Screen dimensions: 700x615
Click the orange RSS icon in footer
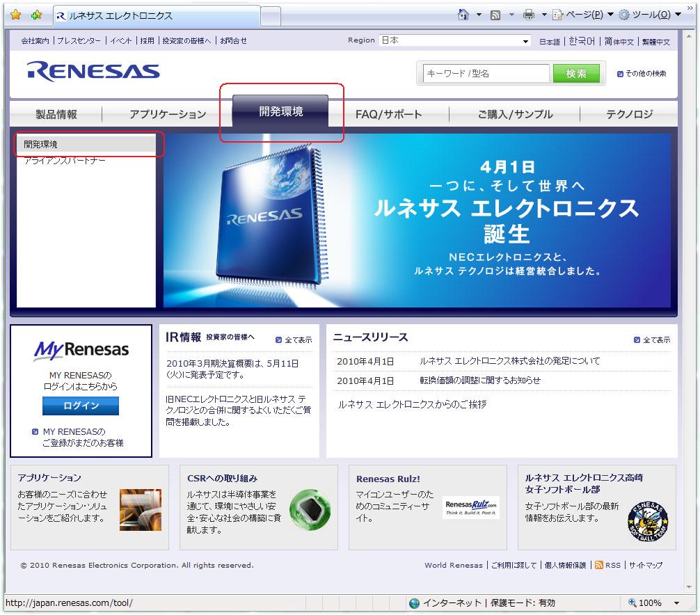point(598,565)
